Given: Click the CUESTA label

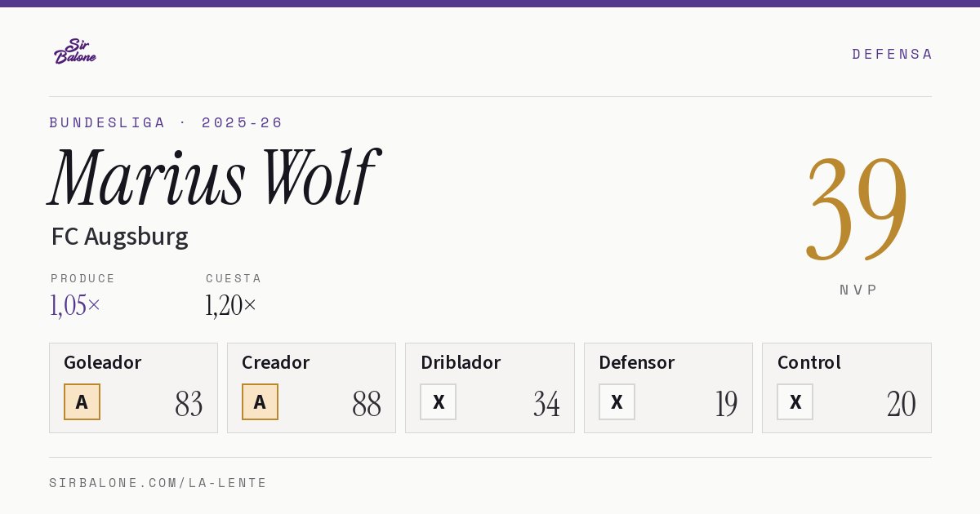Looking at the screenshot, I should coord(234,278).
